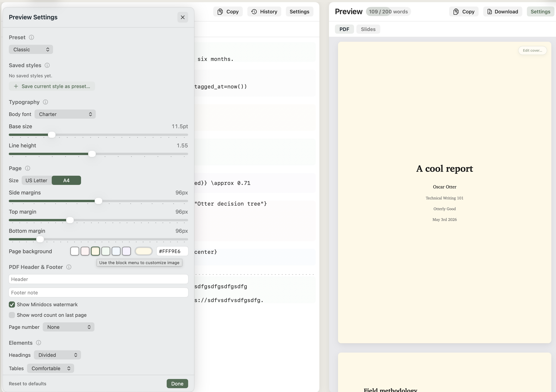Uncheck Show Minidocs watermark
The width and height of the screenshot is (556, 392).
point(12,304)
